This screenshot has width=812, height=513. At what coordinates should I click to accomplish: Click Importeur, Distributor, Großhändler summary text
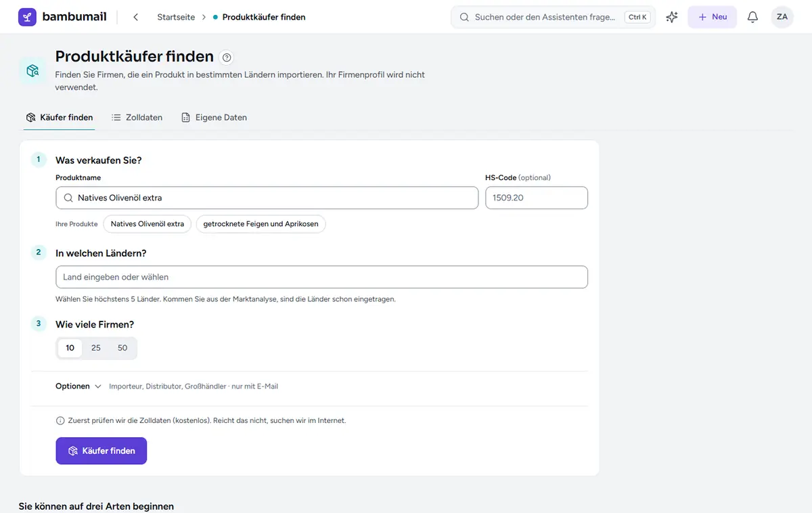click(194, 386)
